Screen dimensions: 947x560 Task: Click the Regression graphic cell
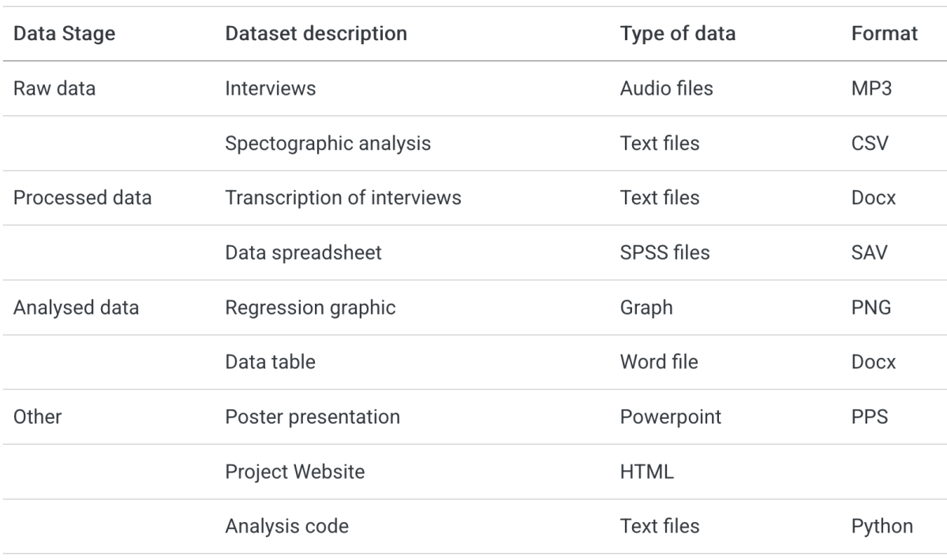[x=310, y=308]
